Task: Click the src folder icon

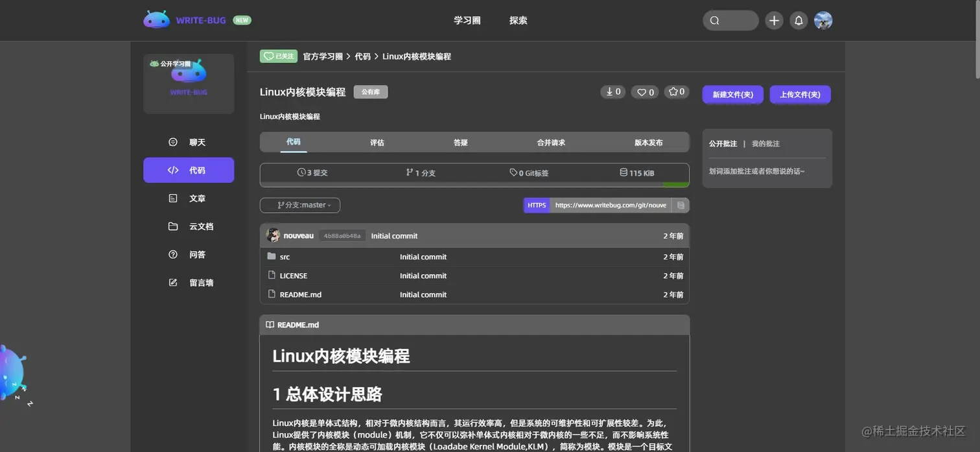Action: tap(272, 256)
